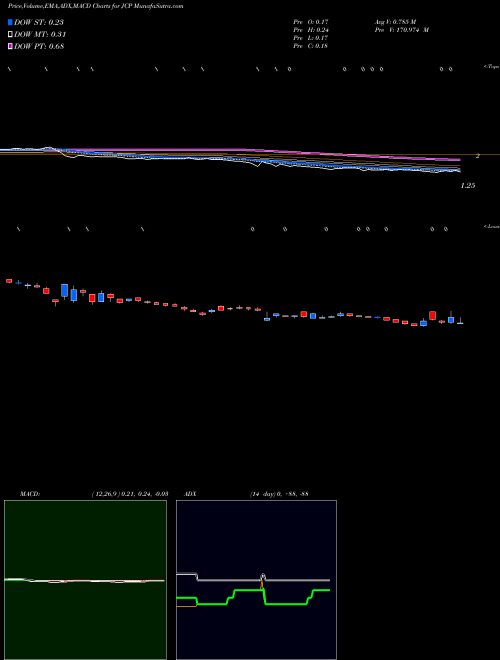500x660 pixels.
Task: Select the 'DOW ST: 0.23' legend label
Action: point(39,23)
